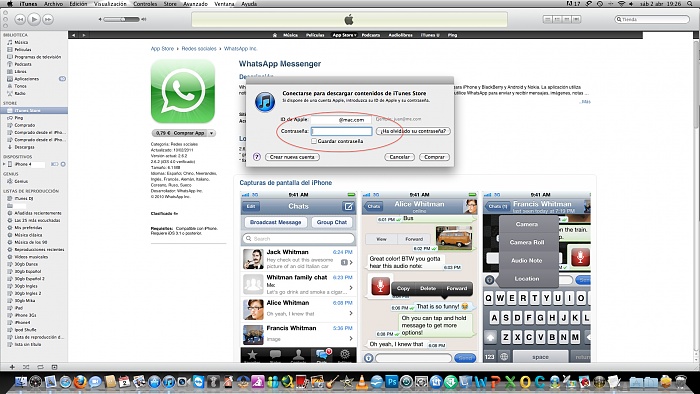700x394 pixels.
Task: Follow the App Store breadcrumb link
Action: coord(162,49)
